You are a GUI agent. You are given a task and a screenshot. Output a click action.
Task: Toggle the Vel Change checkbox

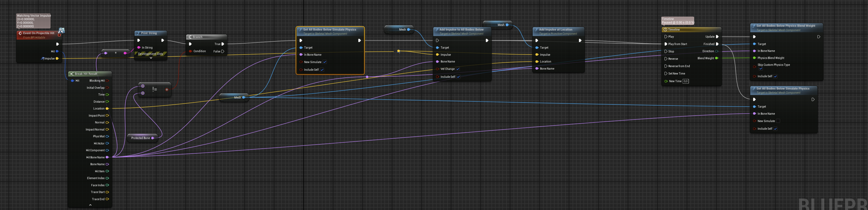click(x=458, y=69)
